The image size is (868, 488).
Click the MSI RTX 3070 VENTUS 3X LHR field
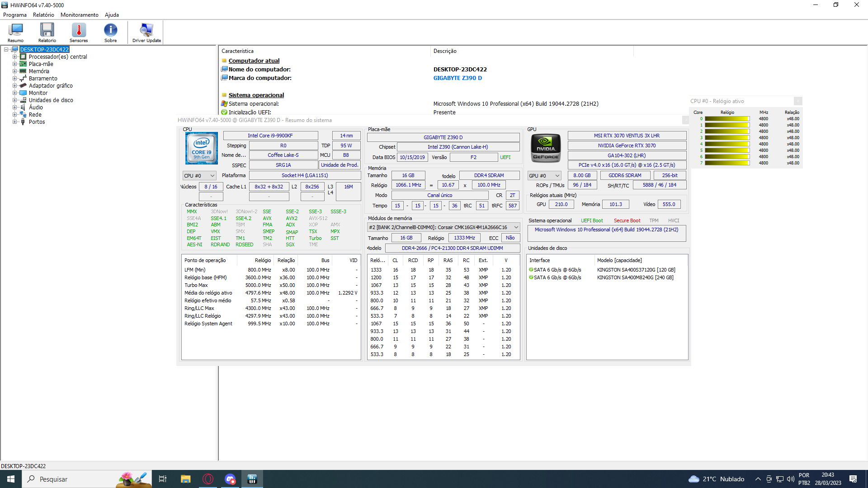click(627, 136)
